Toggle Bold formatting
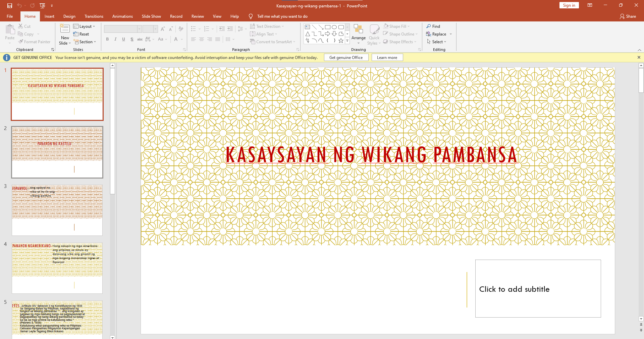 [x=107, y=39]
